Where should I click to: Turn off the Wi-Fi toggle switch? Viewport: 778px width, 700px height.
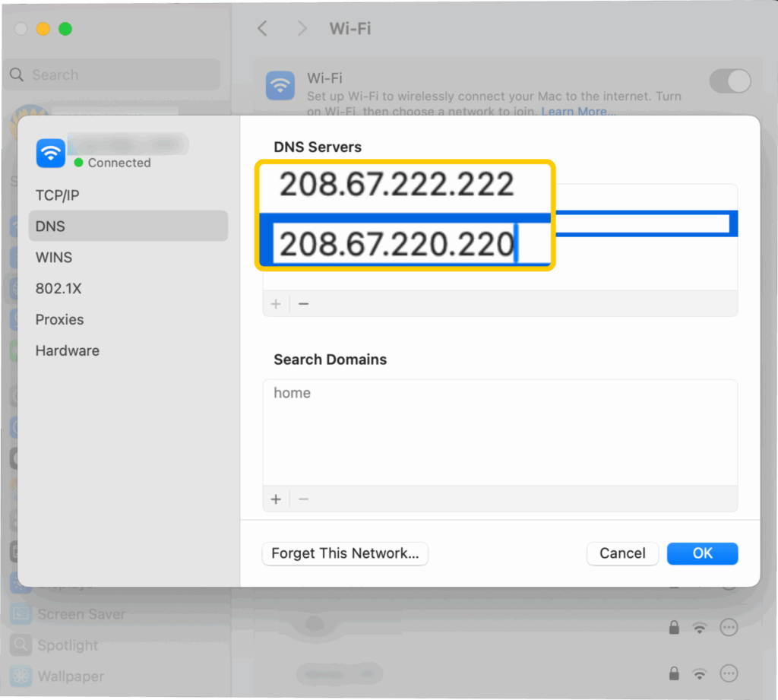tap(729, 81)
